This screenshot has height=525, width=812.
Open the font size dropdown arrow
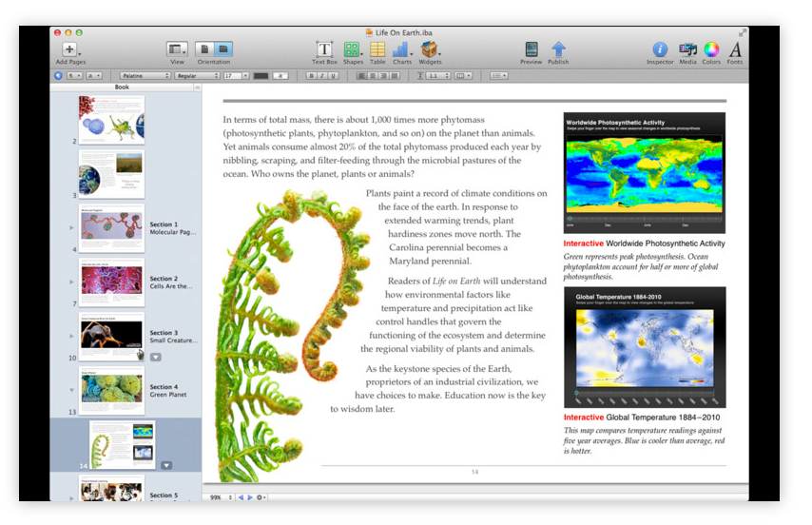tap(245, 75)
